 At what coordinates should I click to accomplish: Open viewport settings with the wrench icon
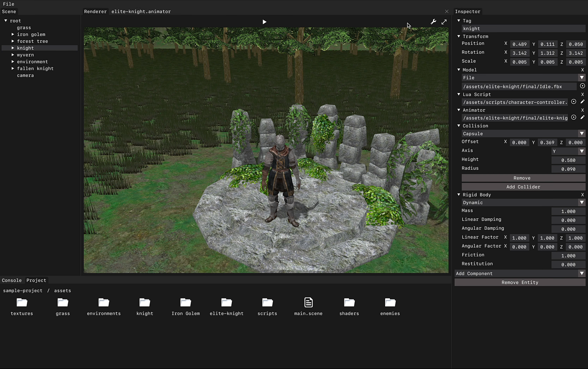point(433,22)
